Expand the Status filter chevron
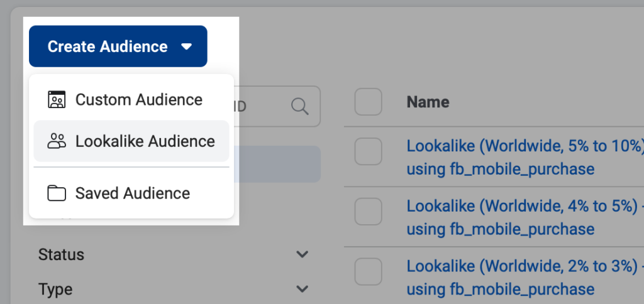This screenshot has width=644, height=304. (x=303, y=255)
